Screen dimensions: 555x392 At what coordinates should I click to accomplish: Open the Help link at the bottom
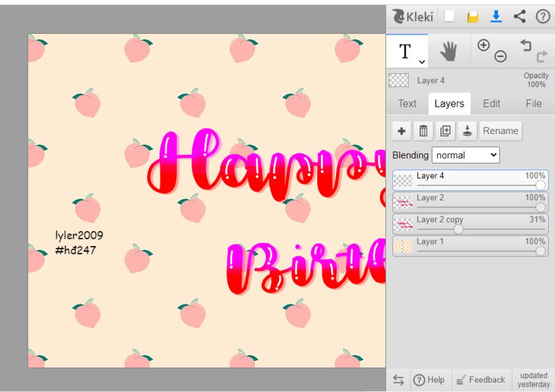point(429,380)
